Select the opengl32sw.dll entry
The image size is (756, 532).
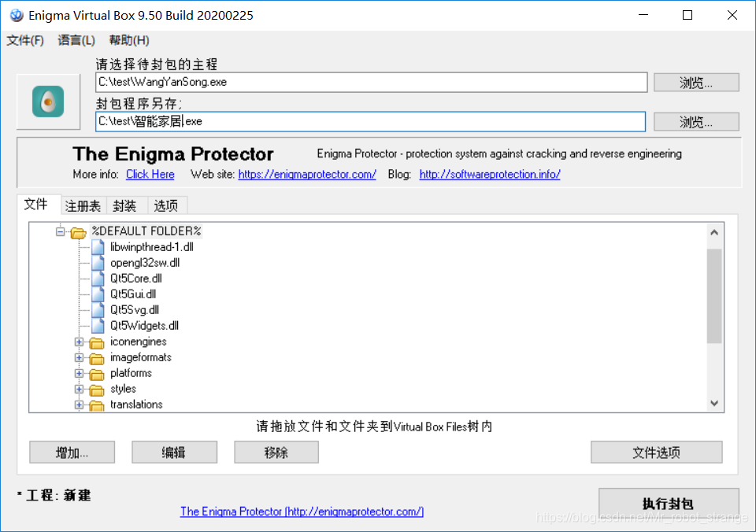[x=145, y=263]
